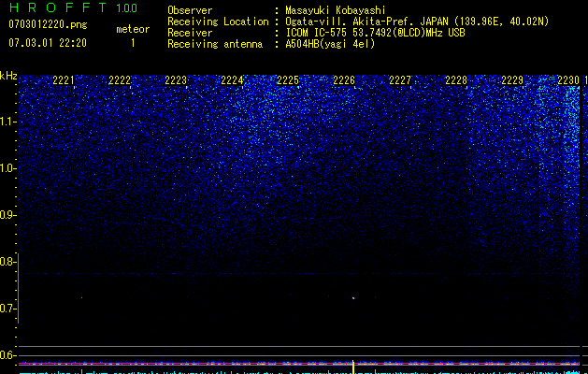Click the 0.6 kHz axis label

[x=7, y=355]
